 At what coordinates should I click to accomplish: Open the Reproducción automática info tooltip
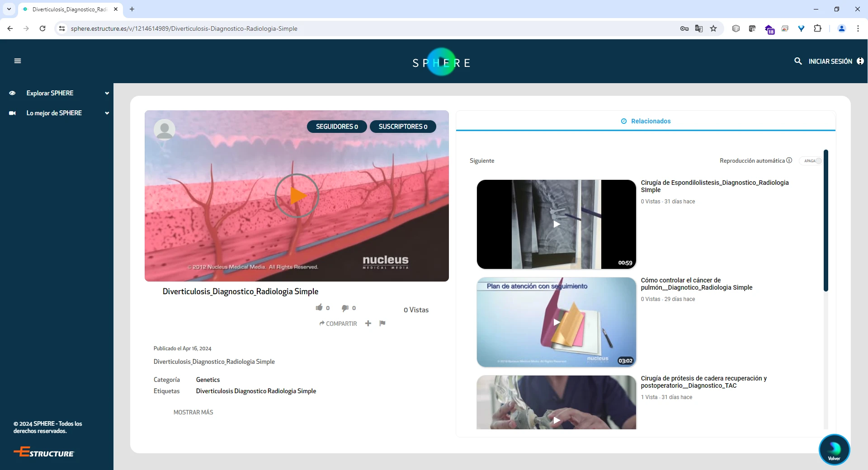click(x=789, y=160)
